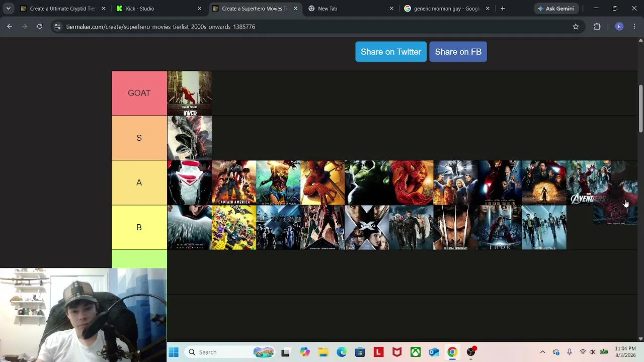Click the X2 poster with large X logo
Viewport: 644px width, 362px height.
(x=367, y=227)
